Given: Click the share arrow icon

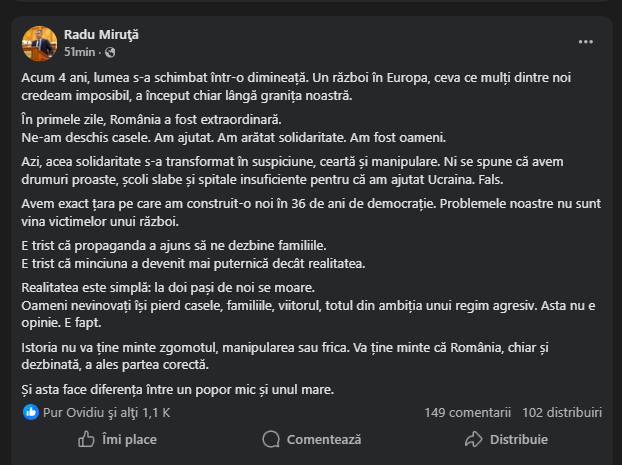Looking at the screenshot, I should [473, 439].
